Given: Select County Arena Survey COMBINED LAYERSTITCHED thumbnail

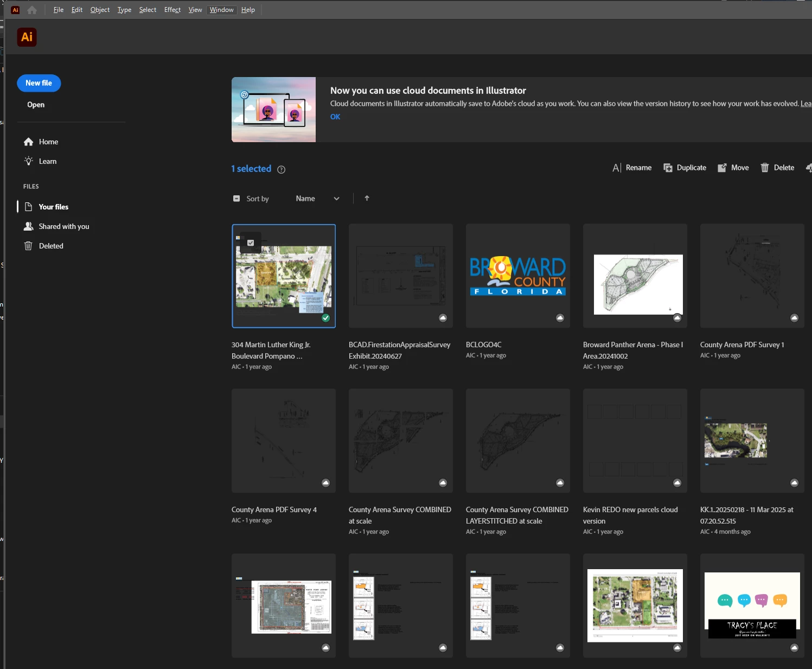Looking at the screenshot, I should (518, 441).
